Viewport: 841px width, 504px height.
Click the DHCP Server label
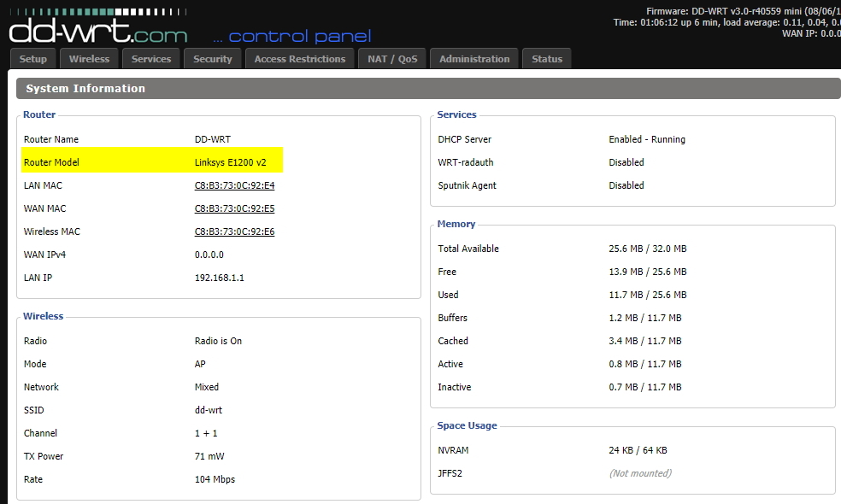coord(464,139)
